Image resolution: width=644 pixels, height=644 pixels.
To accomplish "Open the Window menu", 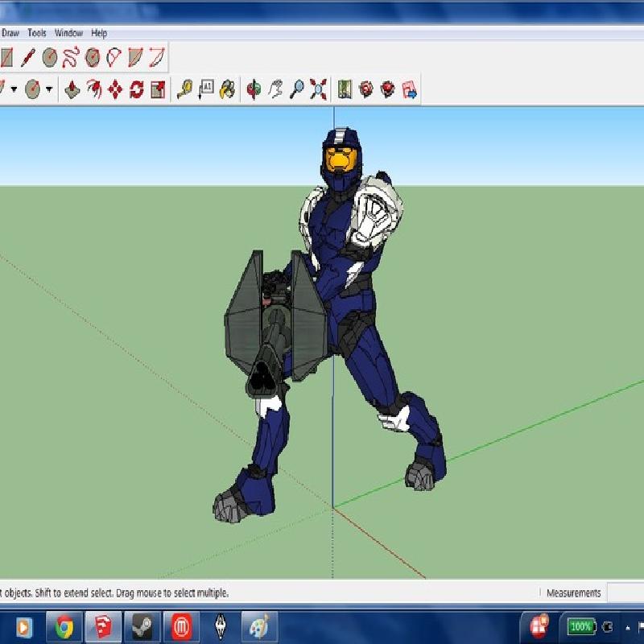I will coord(68,33).
